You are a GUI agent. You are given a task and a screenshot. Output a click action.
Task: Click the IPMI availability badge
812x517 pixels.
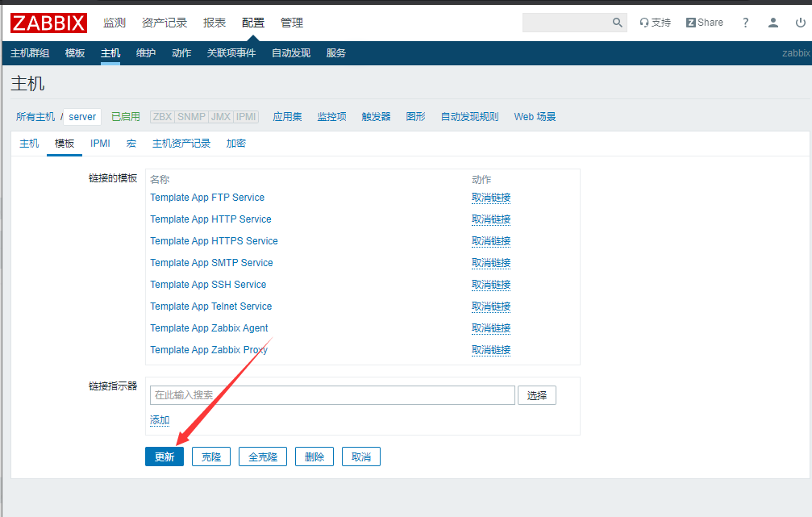tap(246, 117)
